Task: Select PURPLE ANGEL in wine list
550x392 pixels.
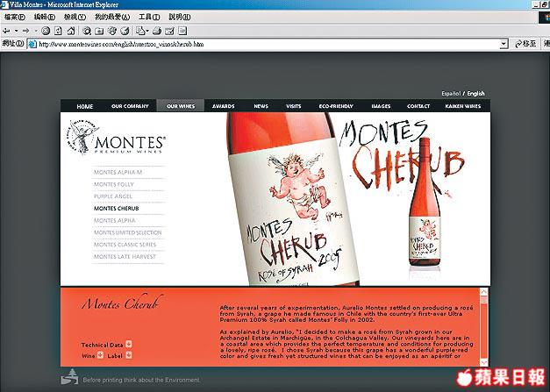Action: point(113,196)
